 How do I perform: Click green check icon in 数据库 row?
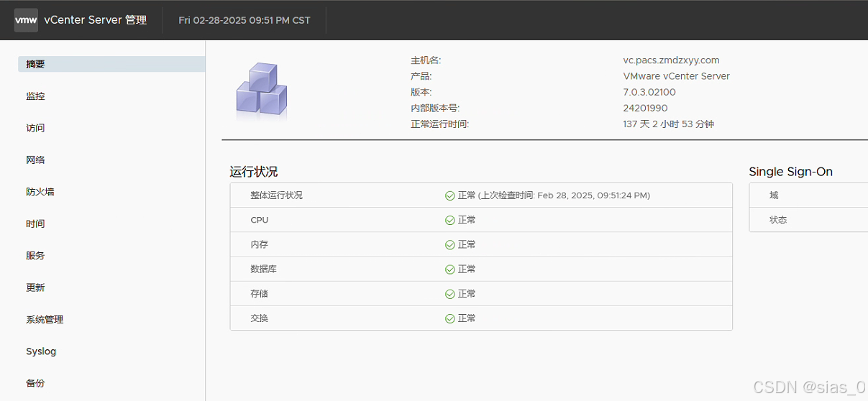pyautogui.click(x=449, y=269)
